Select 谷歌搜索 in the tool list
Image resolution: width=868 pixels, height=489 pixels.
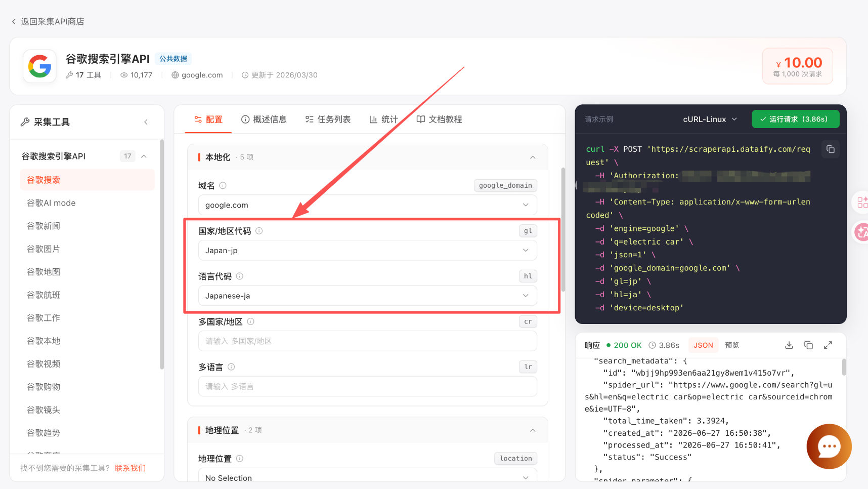tap(87, 180)
